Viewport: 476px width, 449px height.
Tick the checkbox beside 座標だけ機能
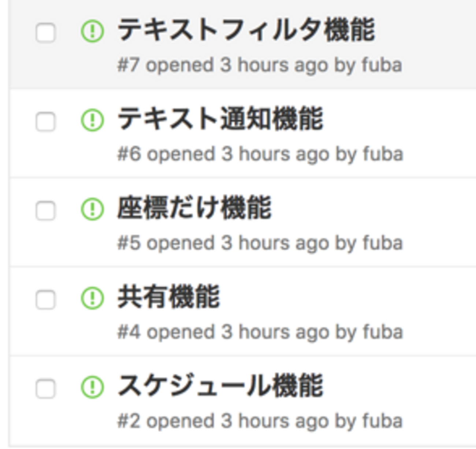tap(46, 211)
